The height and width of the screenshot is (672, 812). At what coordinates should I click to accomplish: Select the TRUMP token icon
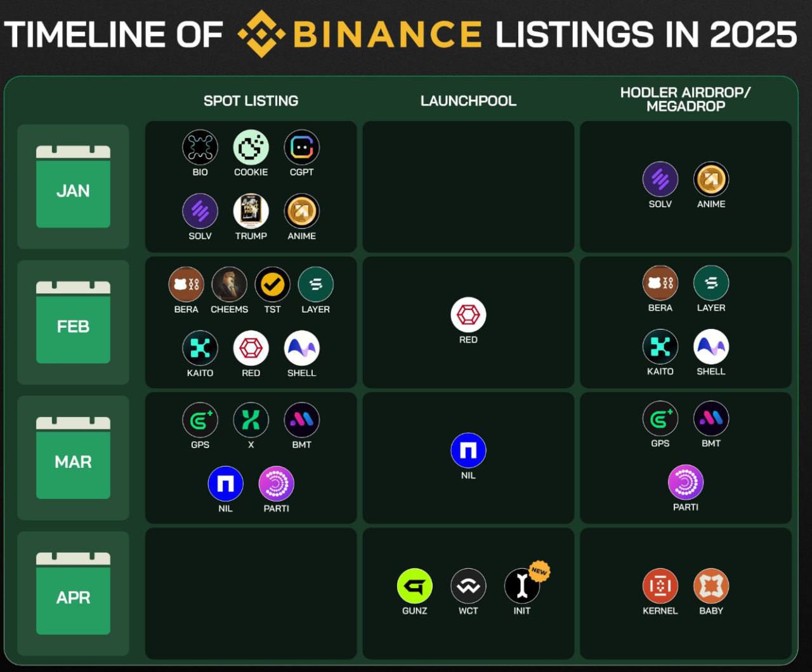pyautogui.click(x=251, y=211)
